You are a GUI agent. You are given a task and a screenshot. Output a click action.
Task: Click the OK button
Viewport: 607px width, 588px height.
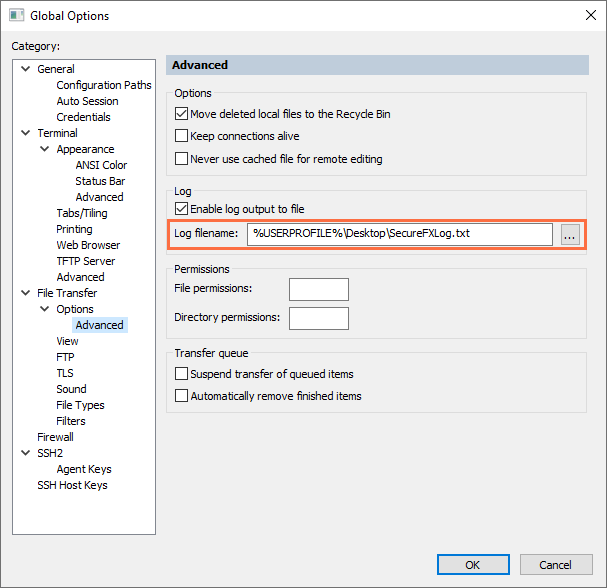tap(473, 565)
